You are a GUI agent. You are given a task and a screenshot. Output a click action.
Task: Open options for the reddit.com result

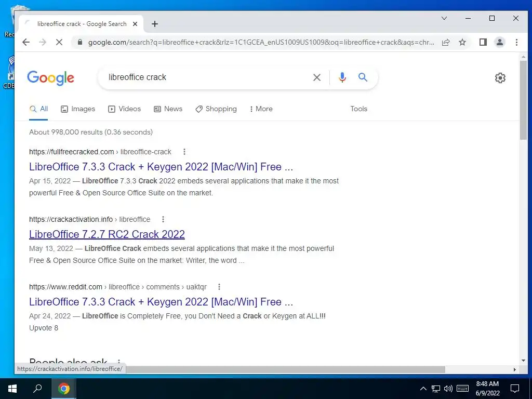click(219, 287)
